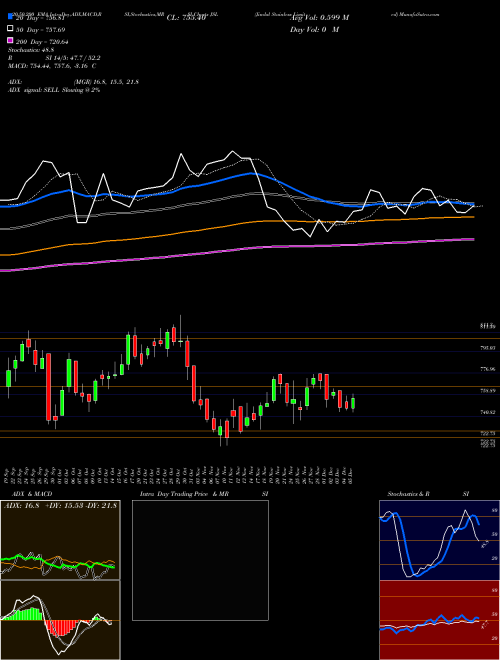This screenshot has height=660, width=500.
Task: Click the Avg Vol: 0.599 M text
Action: 320,18
